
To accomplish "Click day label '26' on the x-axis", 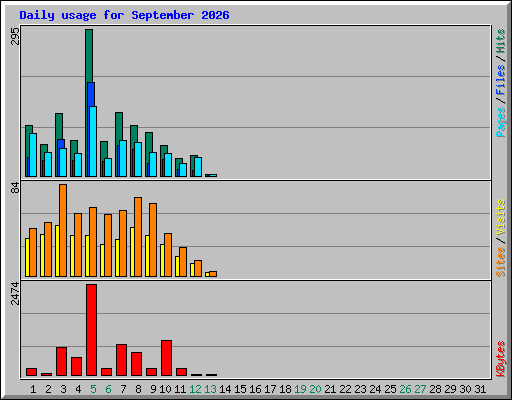I will coord(405,389).
